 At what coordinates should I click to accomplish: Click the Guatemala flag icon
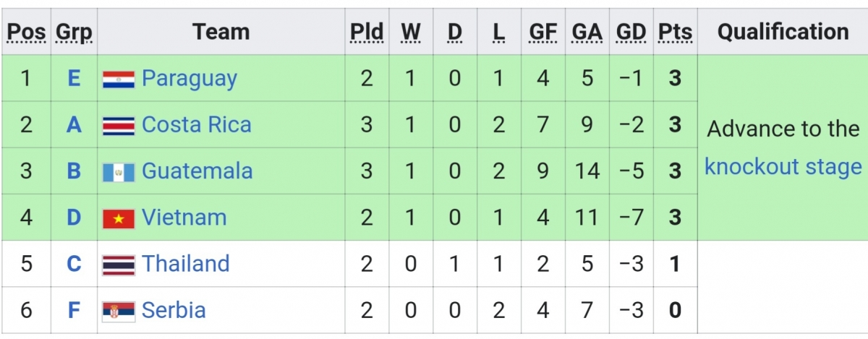tap(119, 172)
